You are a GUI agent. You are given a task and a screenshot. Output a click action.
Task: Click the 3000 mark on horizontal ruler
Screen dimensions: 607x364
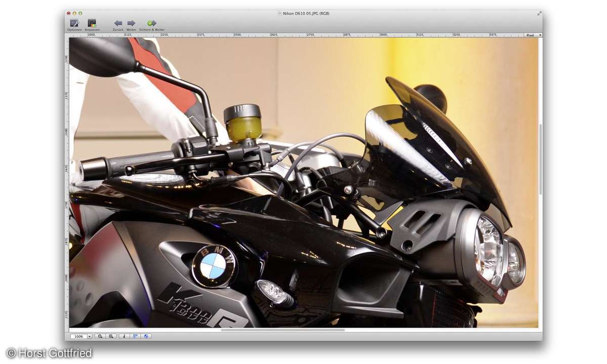[384, 35]
